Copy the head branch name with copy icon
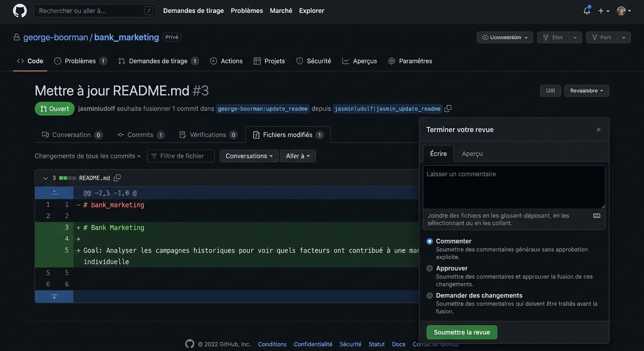Screen dimensions: 644x351 pos(448,108)
